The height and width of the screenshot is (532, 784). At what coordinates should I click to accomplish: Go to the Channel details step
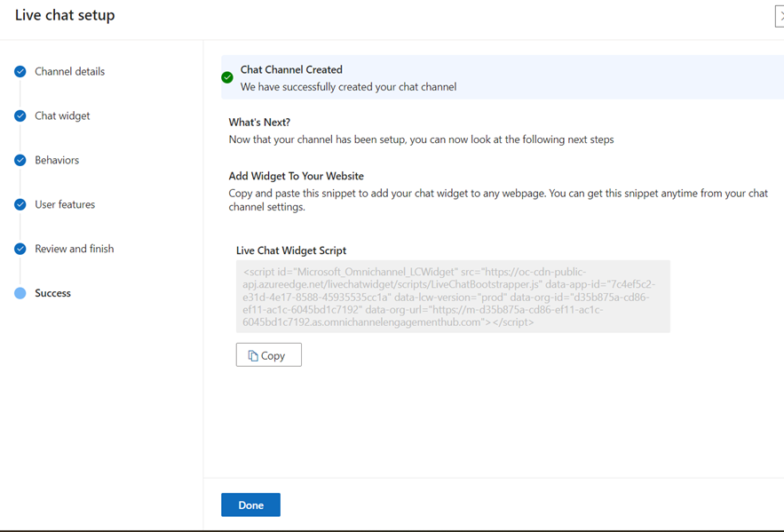(69, 72)
